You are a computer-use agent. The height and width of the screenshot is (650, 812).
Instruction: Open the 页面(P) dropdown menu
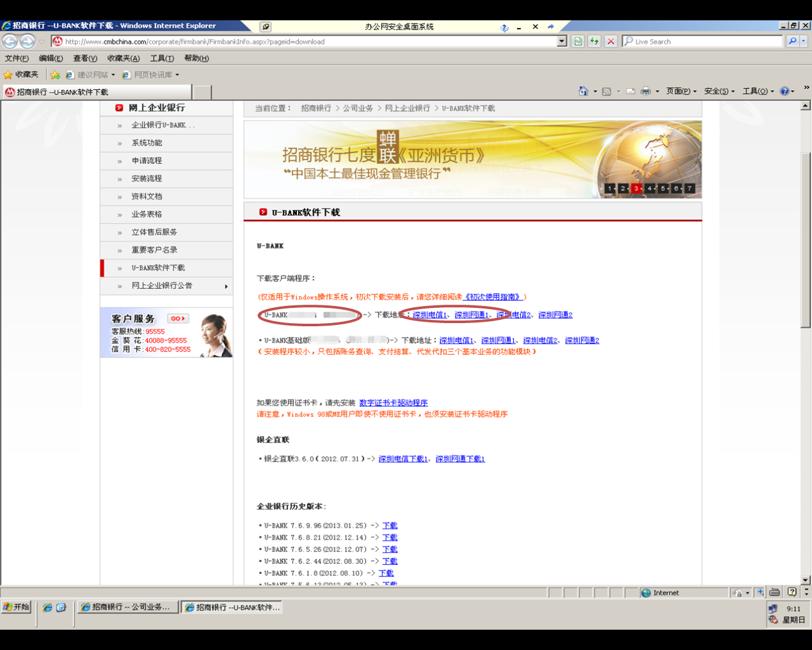pos(681,91)
